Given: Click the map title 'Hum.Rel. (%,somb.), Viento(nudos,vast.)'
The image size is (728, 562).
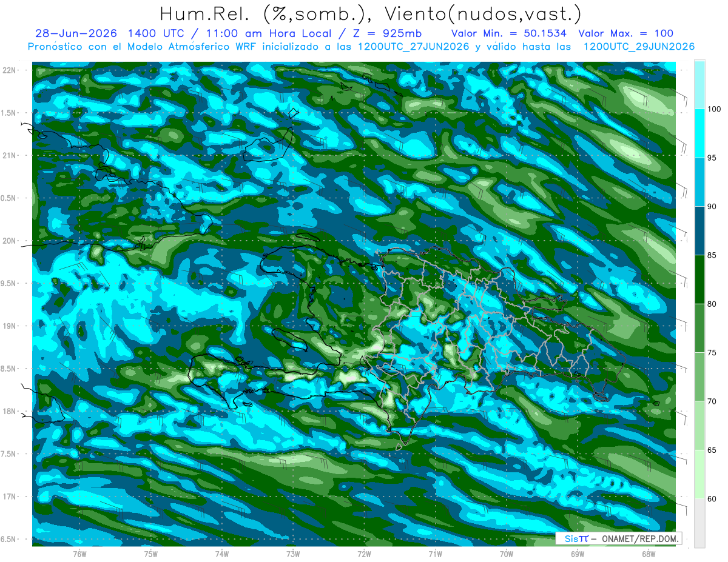Looking at the screenshot, I should pos(371,14).
